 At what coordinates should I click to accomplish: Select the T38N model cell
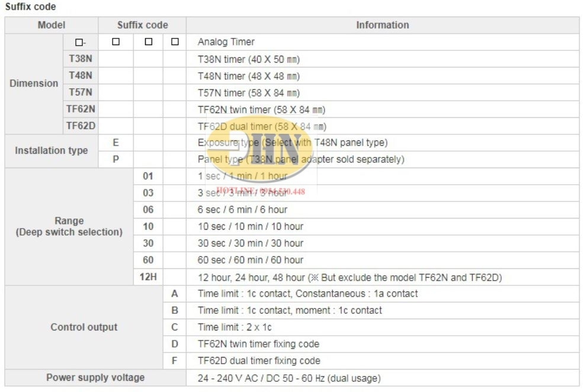click(x=80, y=59)
